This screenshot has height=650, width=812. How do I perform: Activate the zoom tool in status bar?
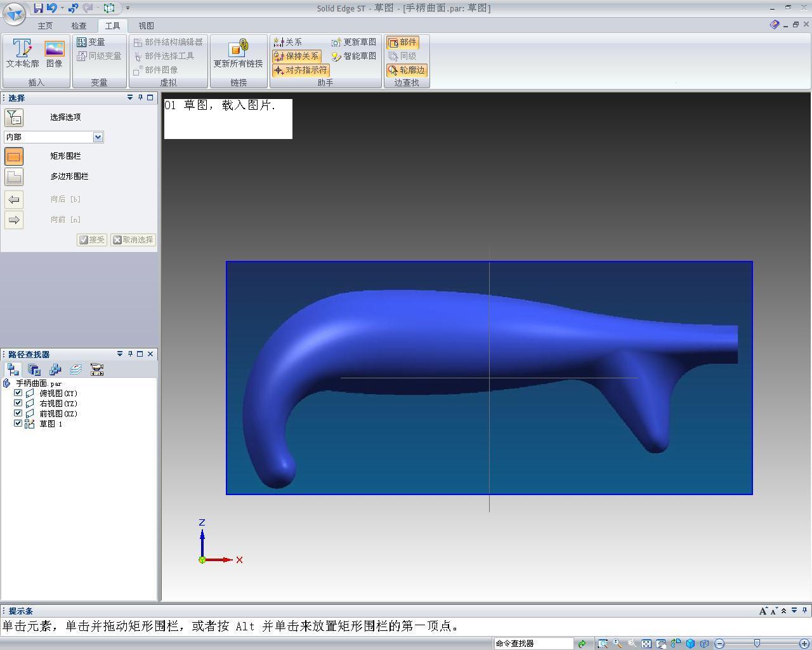[x=617, y=644]
